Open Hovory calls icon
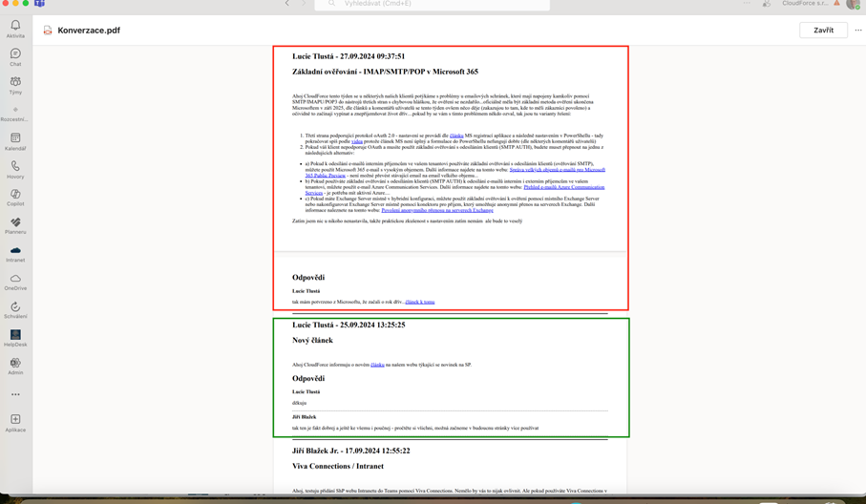Viewport: 866px width, 504px height. [x=15, y=170]
